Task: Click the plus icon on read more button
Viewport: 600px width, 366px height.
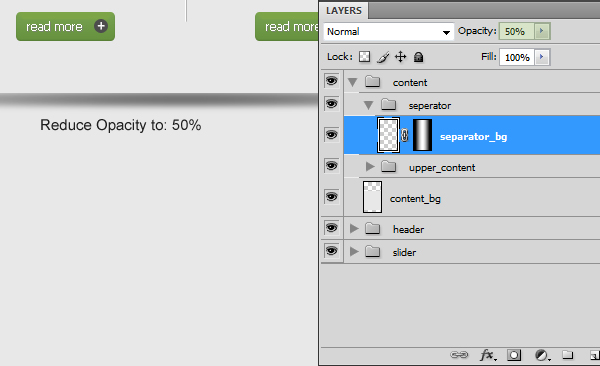Action: [101, 26]
